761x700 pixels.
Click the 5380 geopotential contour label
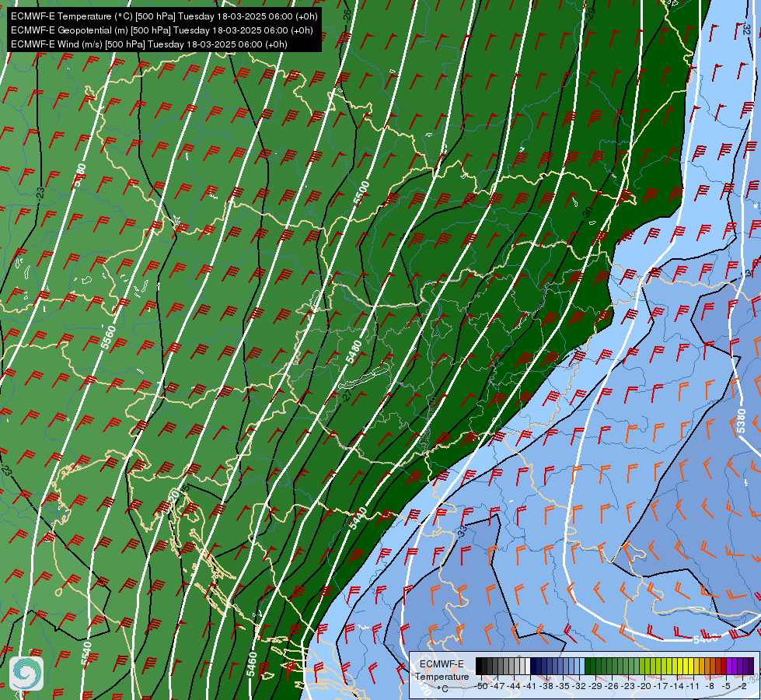[x=741, y=421]
